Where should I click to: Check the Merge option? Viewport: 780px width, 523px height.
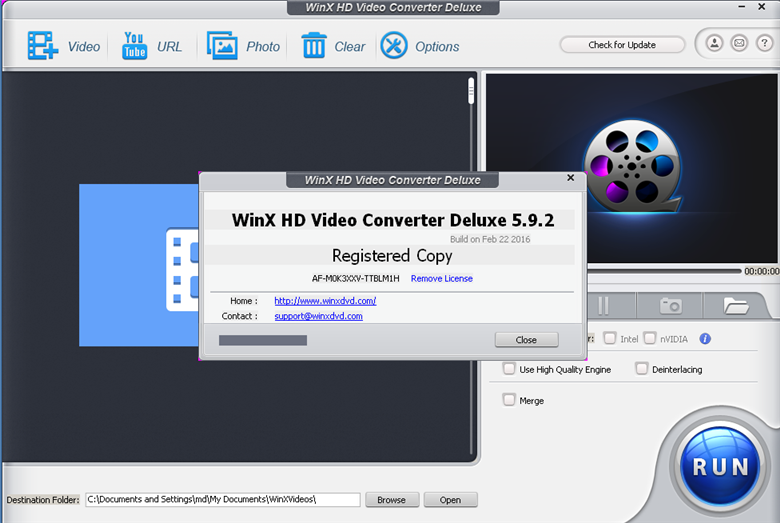pos(509,400)
